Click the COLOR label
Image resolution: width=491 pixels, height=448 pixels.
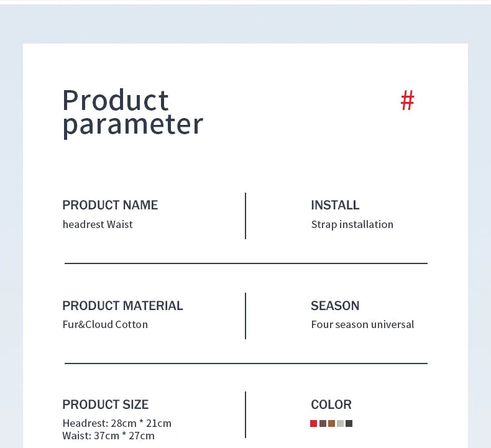click(x=331, y=405)
